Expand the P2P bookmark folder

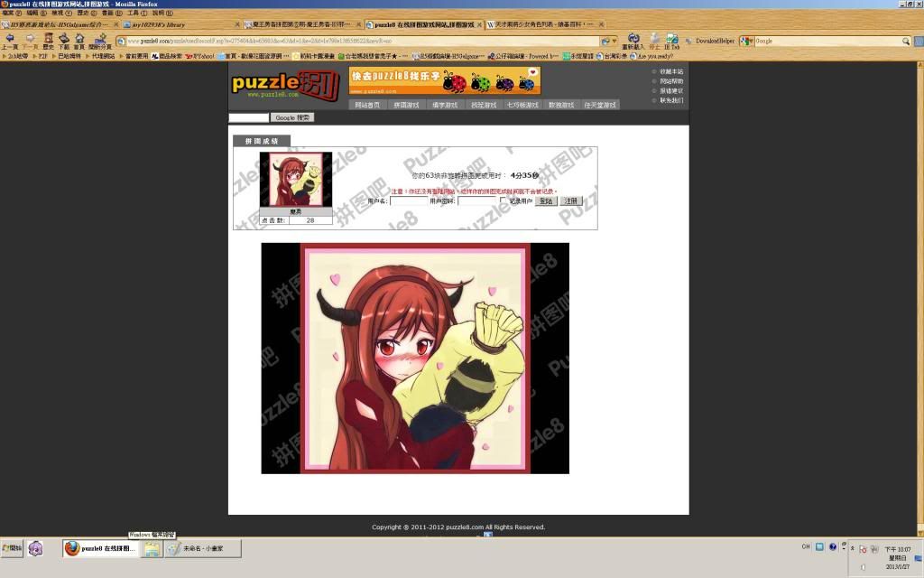pos(40,56)
